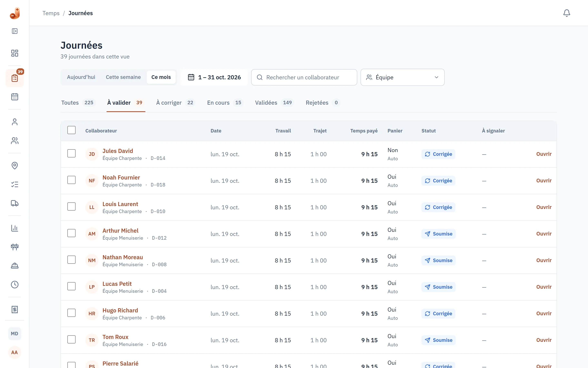This screenshot has width=588, height=368.
Task: Check the box for Louis Laurent
Action: pos(71,207)
